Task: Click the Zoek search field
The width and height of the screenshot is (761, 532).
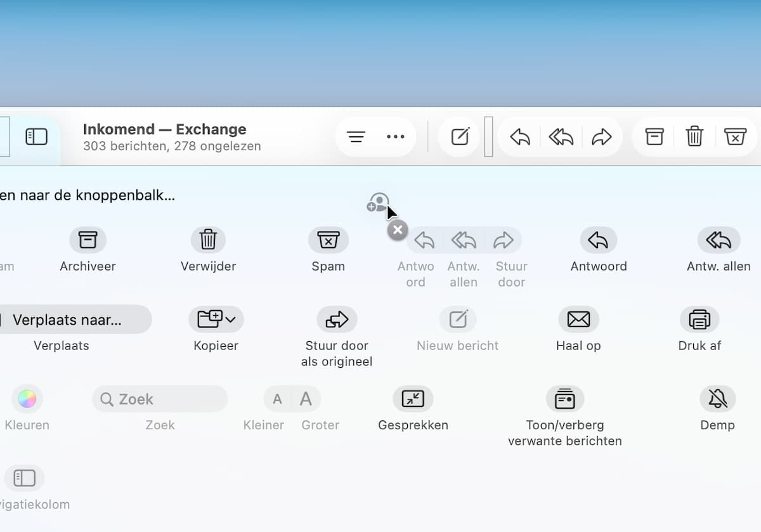Action: click(x=160, y=399)
